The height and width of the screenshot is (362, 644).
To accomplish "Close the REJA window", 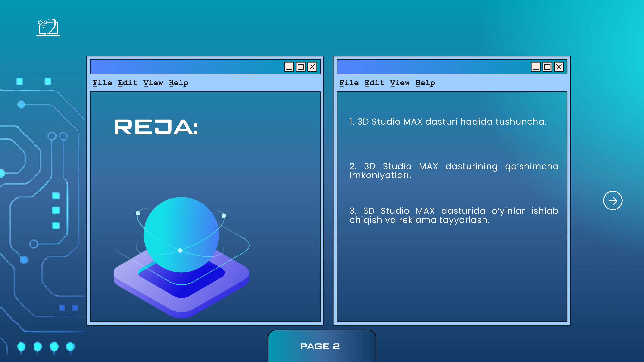I will click(x=312, y=67).
